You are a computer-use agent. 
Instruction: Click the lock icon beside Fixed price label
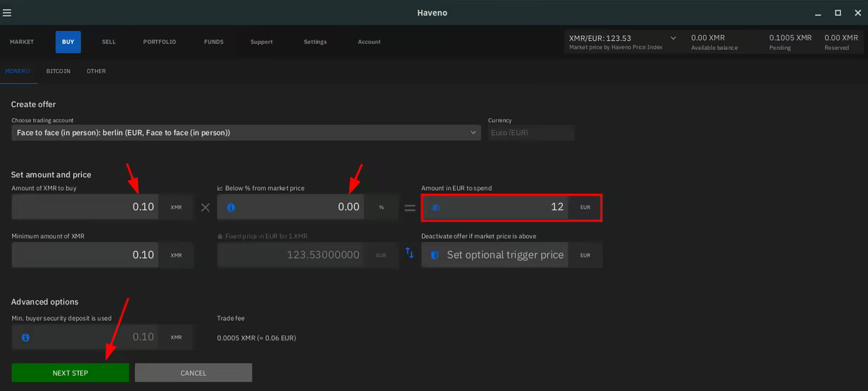(220, 236)
